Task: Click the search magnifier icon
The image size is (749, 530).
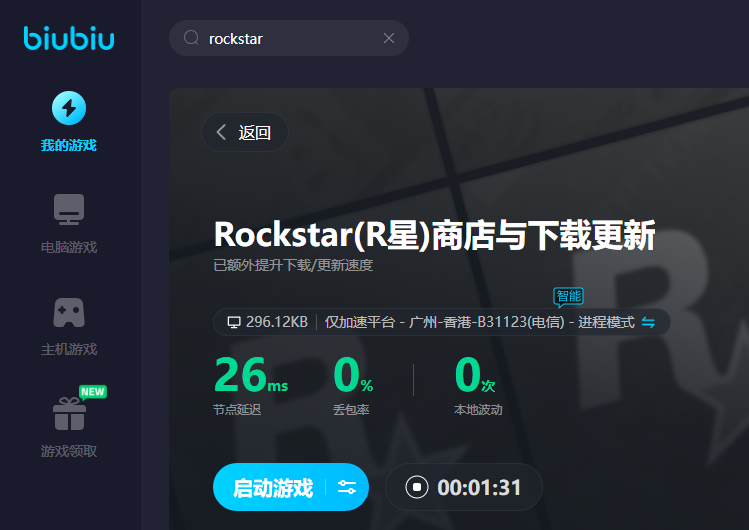Action: click(191, 38)
